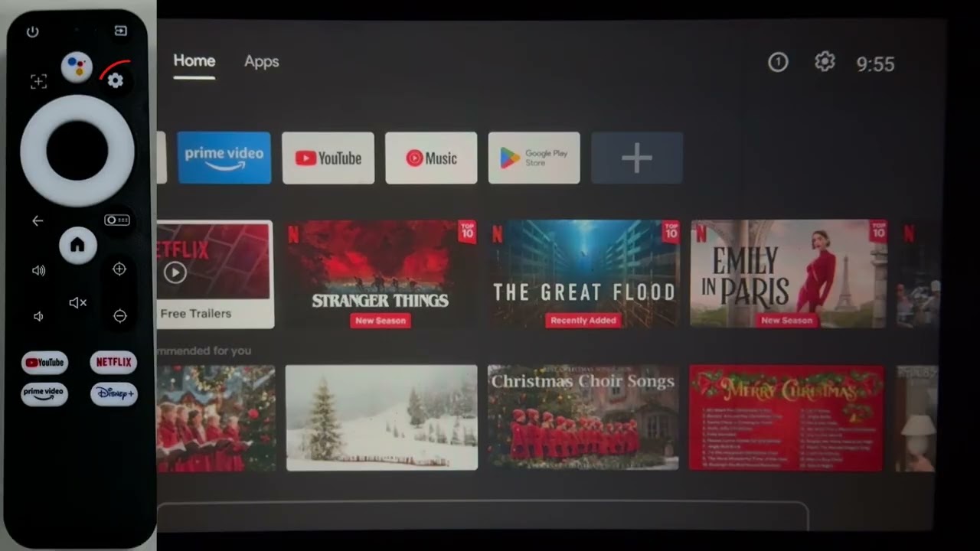Image resolution: width=980 pixels, height=551 pixels.
Task: Tap the zoom plus button on remote
Action: [119, 269]
